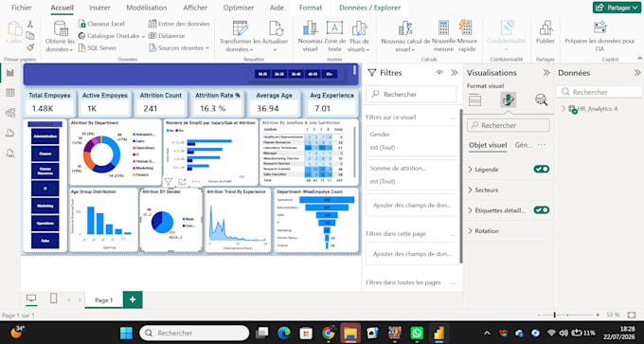Open Préparer les données pour l'IA
The image size is (644, 344).
599,37
